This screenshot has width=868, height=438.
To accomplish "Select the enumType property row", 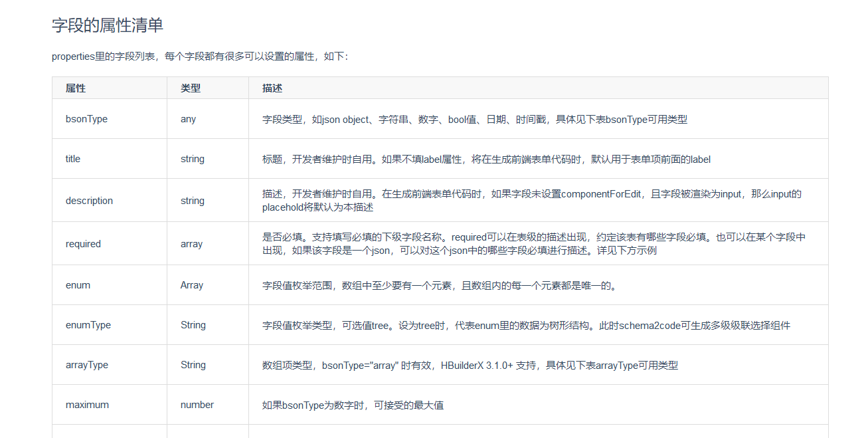I will [84, 324].
